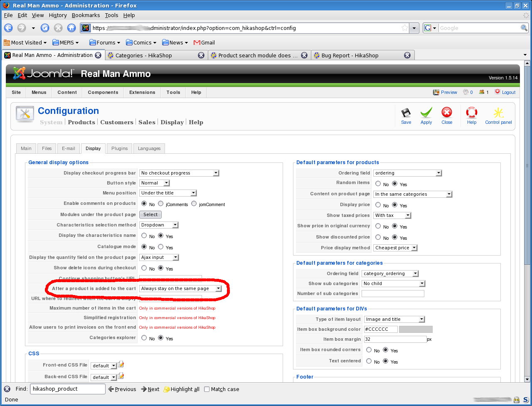Screen dimensions: 532x406
Task: Click Next in the Find bar
Action: coord(150,389)
